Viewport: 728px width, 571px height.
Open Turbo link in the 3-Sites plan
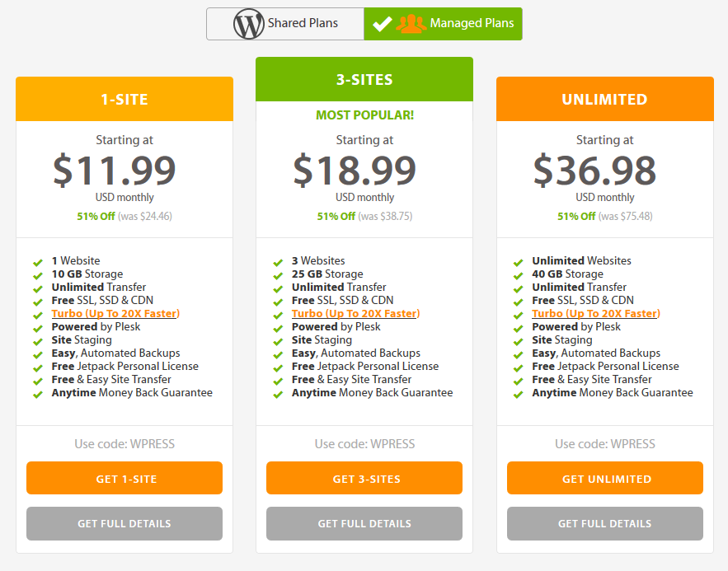(x=355, y=314)
